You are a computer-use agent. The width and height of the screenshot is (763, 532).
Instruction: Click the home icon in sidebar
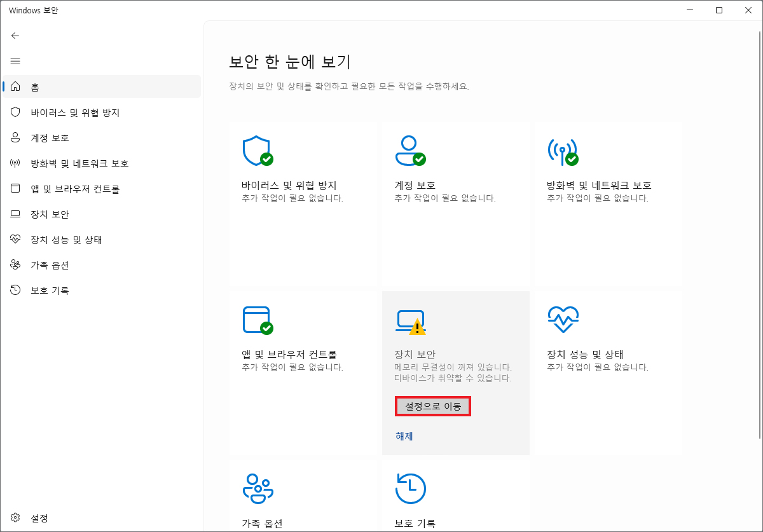pyautogui.click(x=16, y=86)
